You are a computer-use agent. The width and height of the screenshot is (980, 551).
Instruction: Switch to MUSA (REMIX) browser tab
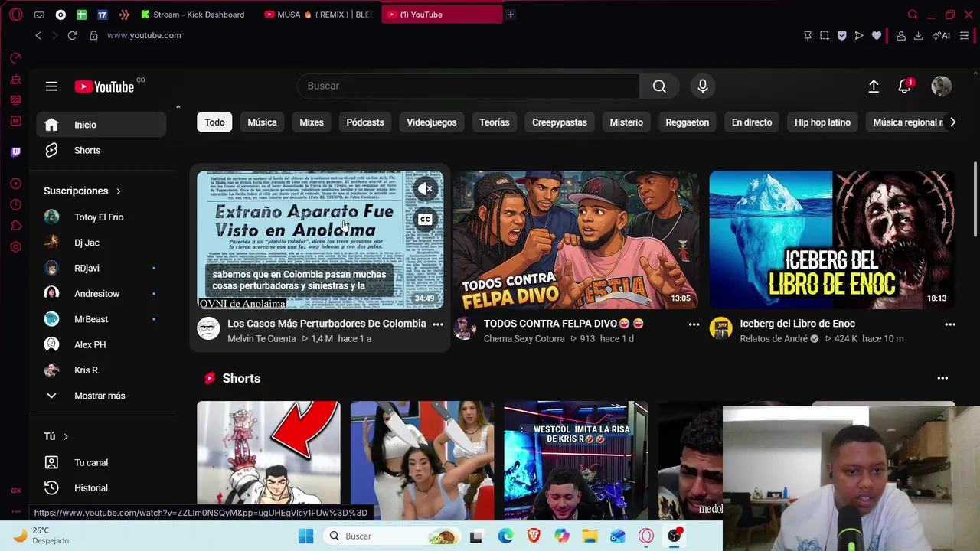point(320,15)
